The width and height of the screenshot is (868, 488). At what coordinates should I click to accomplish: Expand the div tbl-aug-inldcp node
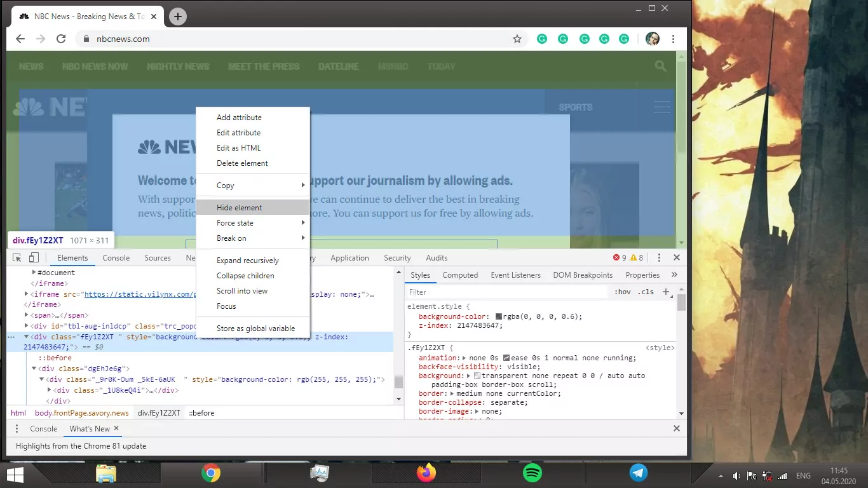[27, 326]
